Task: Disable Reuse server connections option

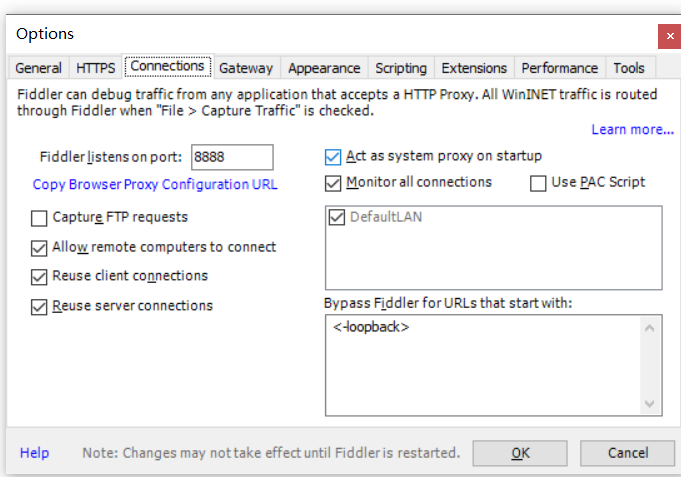Action: pyautogui.click(x=40, y=306)
